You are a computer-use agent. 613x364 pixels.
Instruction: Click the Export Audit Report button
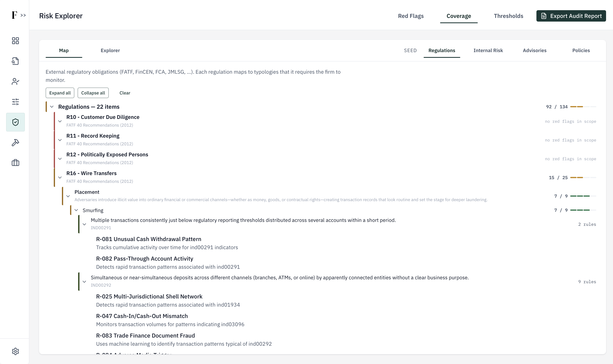[x=571, y=16]
